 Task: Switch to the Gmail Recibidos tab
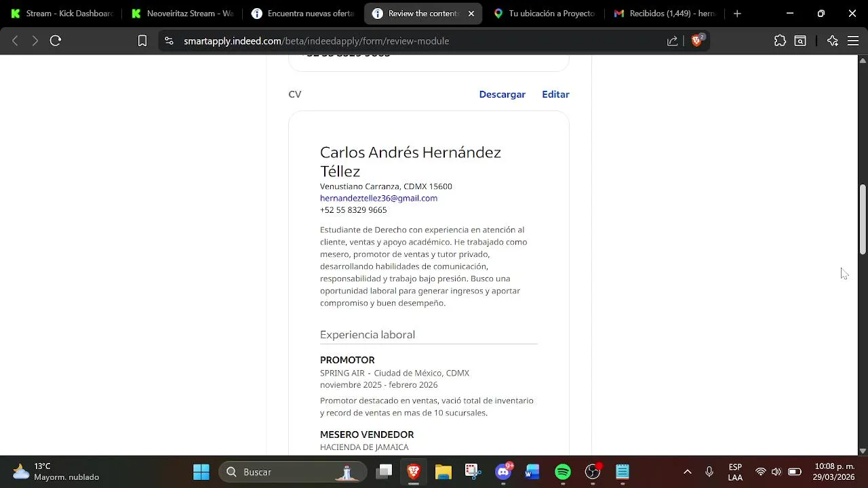(x=665, y=14)
